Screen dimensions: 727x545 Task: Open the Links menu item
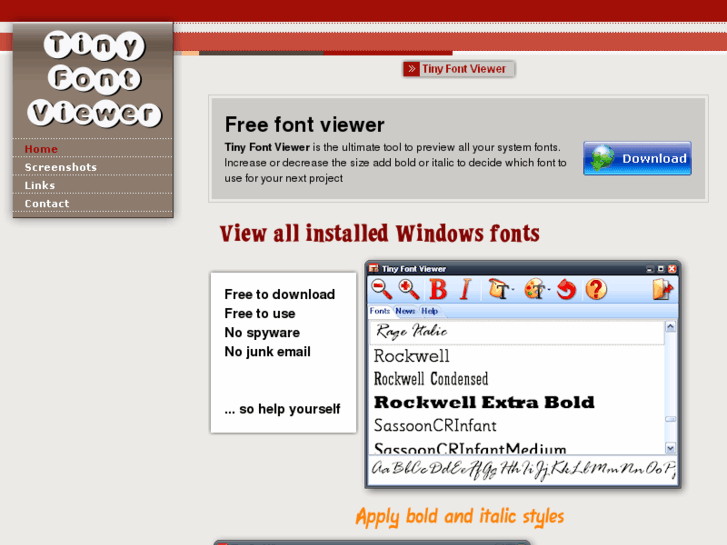pyautogui.click(x=40, y=185)
